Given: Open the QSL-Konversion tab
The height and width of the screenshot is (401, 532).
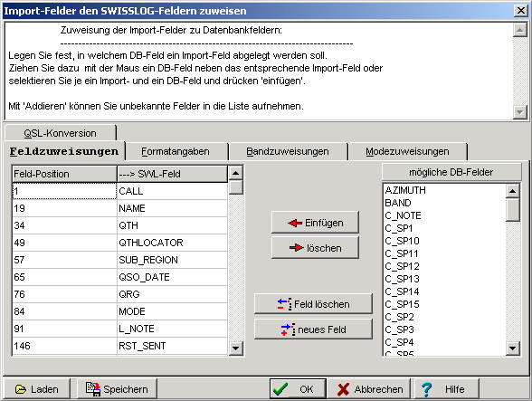Looking at the screenshot, I should pos(60,133).
